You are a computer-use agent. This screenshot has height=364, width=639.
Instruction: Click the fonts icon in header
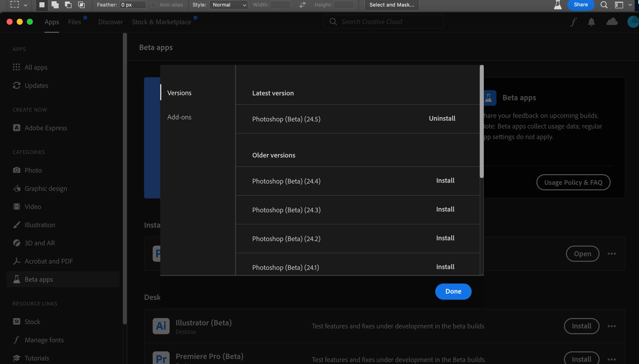tap(573, 22)
